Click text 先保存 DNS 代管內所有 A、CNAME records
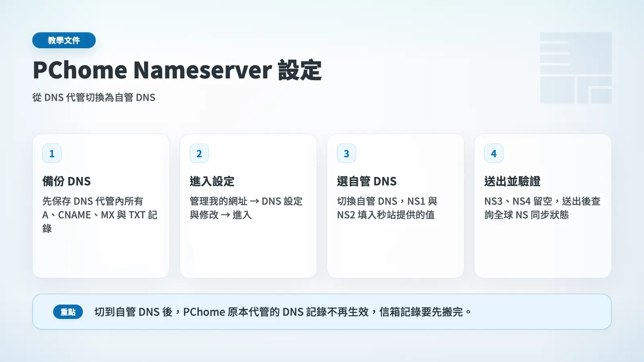This screenshot has height=362, width=644. coord(100,215)
